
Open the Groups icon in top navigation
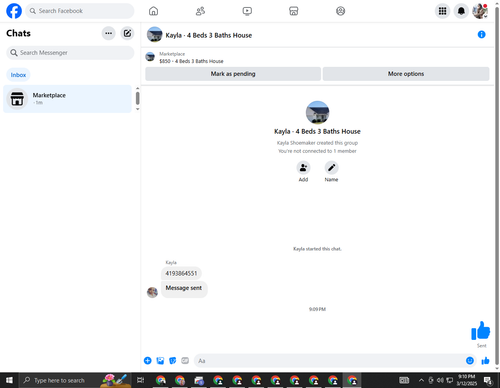tap(340, 11)
